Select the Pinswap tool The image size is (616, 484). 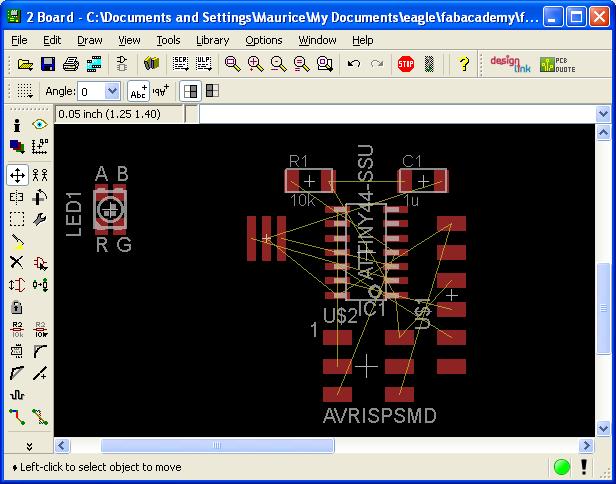[x=17, y=284]
